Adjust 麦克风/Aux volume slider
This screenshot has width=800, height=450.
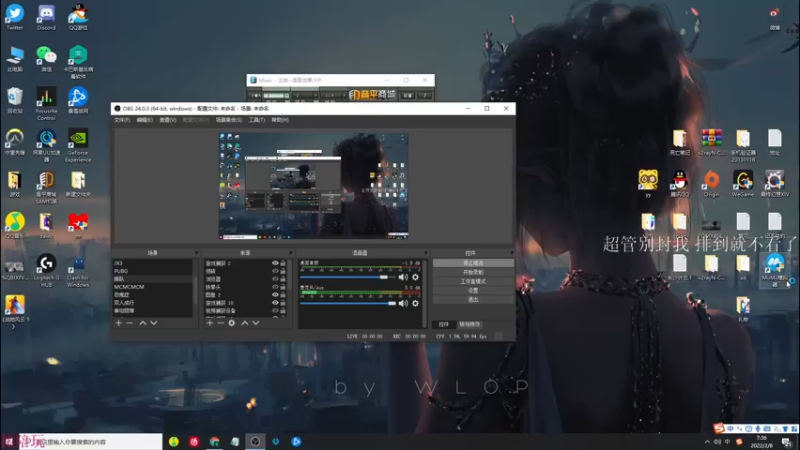coord(348,303)
